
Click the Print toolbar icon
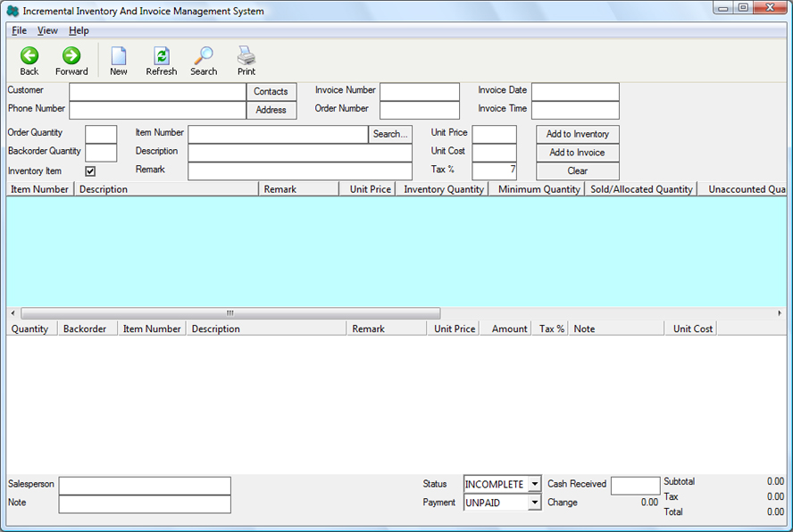pyautogui.click(x=246, y=56)
